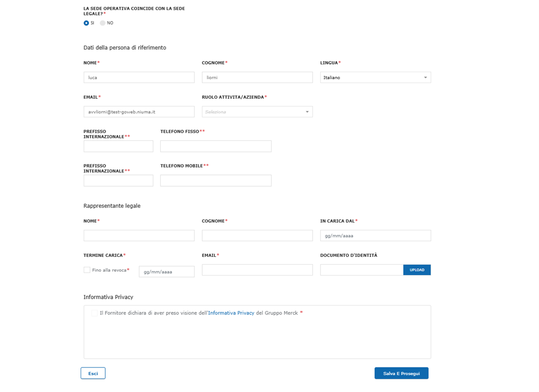The image size is (539, 392).
Task: Click the Termine Carica date field
Action: click(167, 272)
